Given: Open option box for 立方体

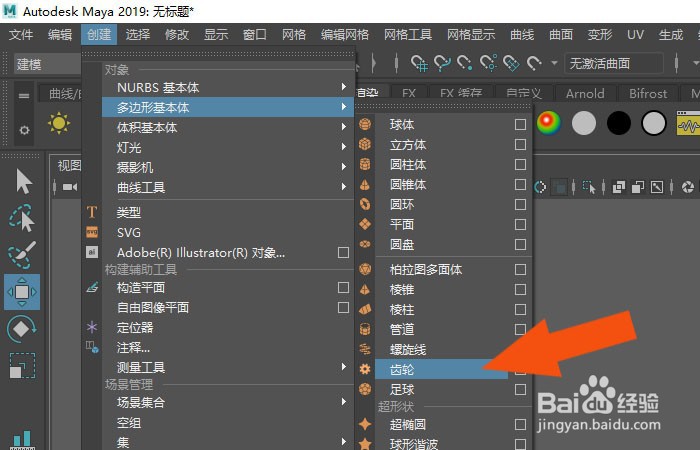Looking at the screenshot, I should click(x=520, y=144).
